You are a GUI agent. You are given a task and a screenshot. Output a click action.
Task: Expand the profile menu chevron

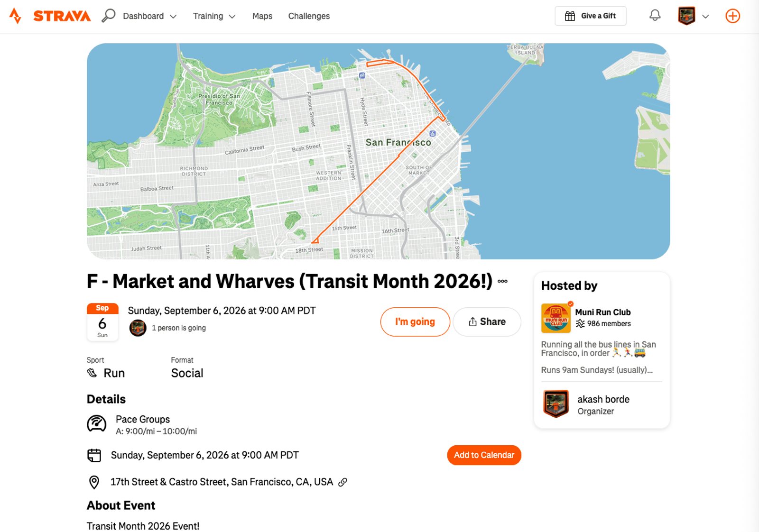click(705, 16)
